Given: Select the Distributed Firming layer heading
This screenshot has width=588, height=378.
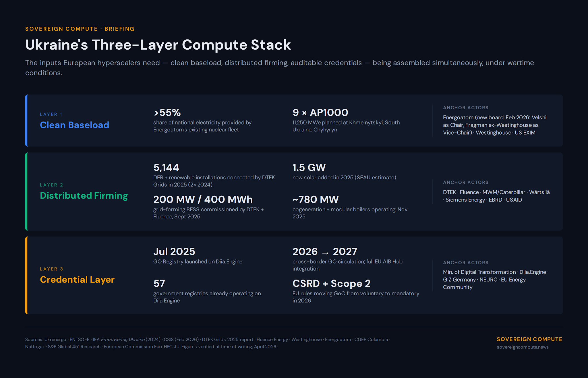Looking at the screenshot, I should [84, 195].
